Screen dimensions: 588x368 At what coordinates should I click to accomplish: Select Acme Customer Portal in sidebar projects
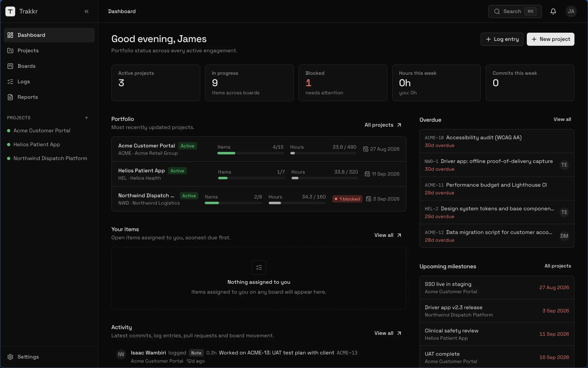pyautogui.click(x=49, y=131)
